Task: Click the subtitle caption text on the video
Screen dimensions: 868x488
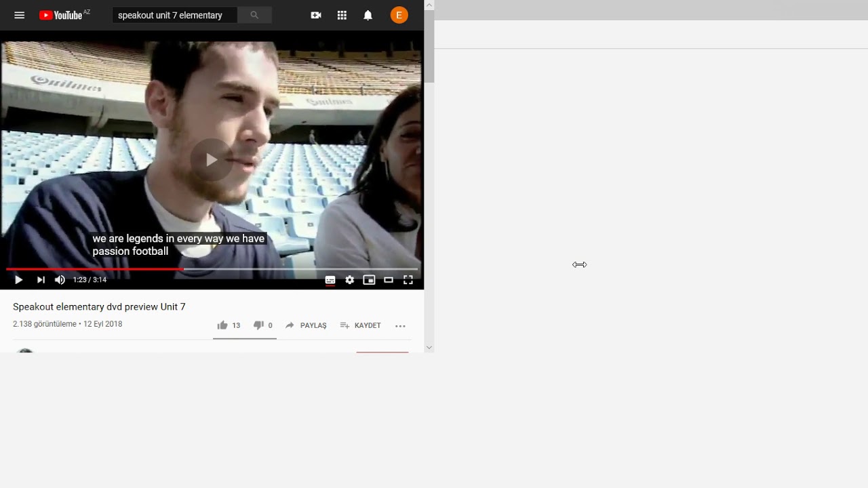Action: [x=178, y=245]
